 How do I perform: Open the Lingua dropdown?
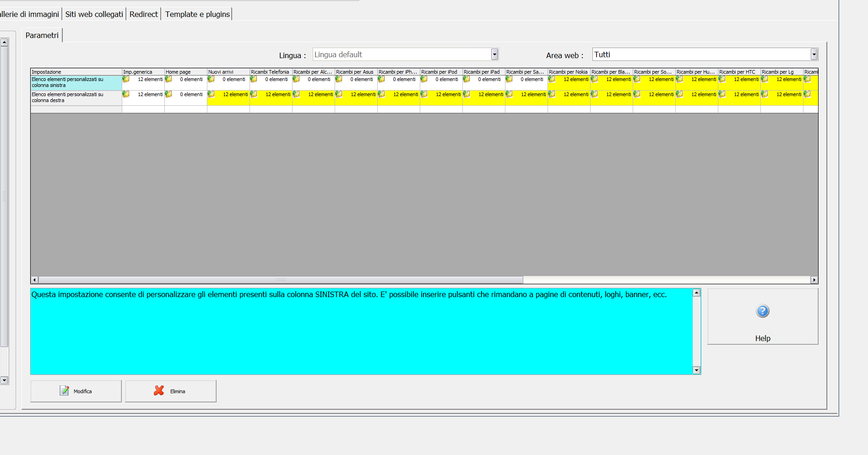pos(494,54)
